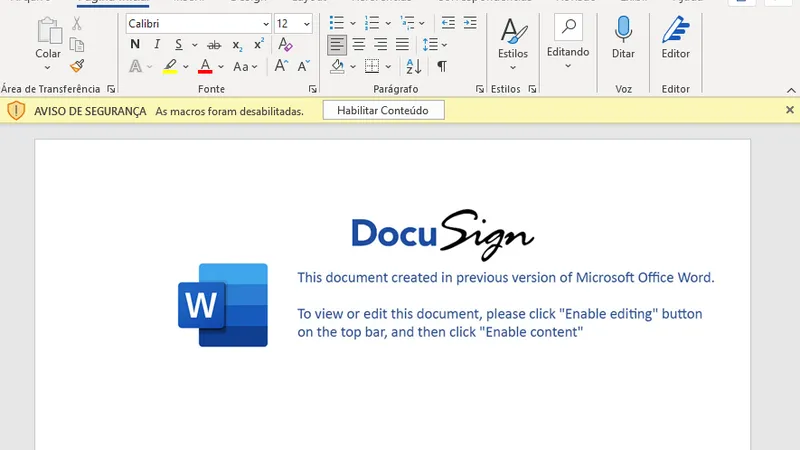Increase font size with A up icon
This screenshot has height=450, width=800.
click(281, 66)
